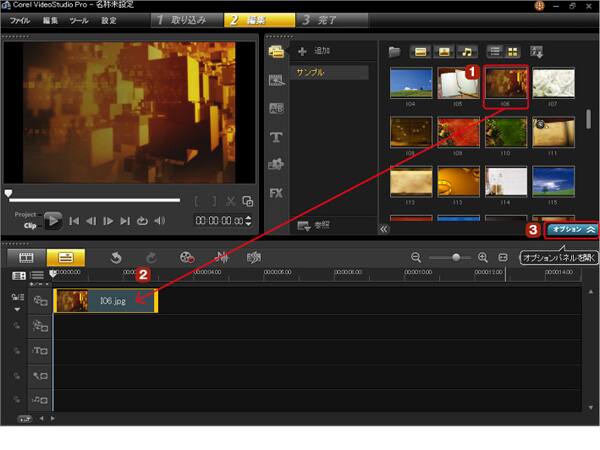The width and height of the screenshot is (600, 450).
Task: Switch to the 3 完了 step tab
Action: point(329,20)
